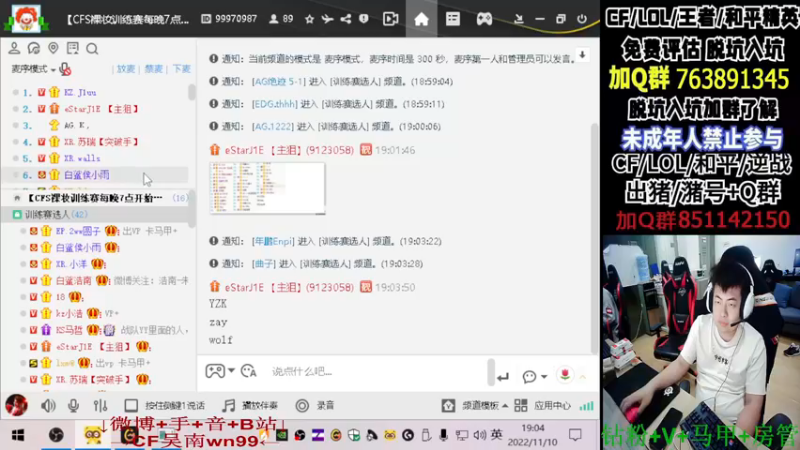Send message with the enter arrow icon
The height and width of the screenshot is (450, 800).
coord(503,377)
